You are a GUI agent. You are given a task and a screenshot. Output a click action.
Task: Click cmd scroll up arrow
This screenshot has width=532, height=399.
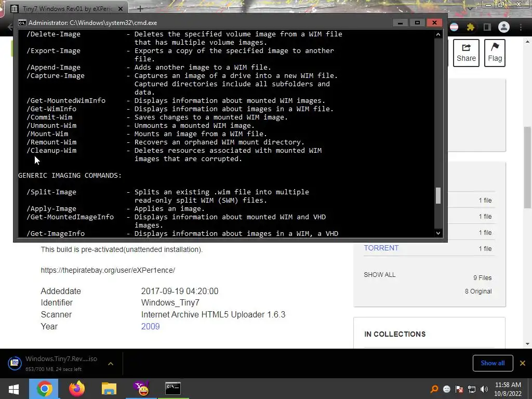click(438, 34)
